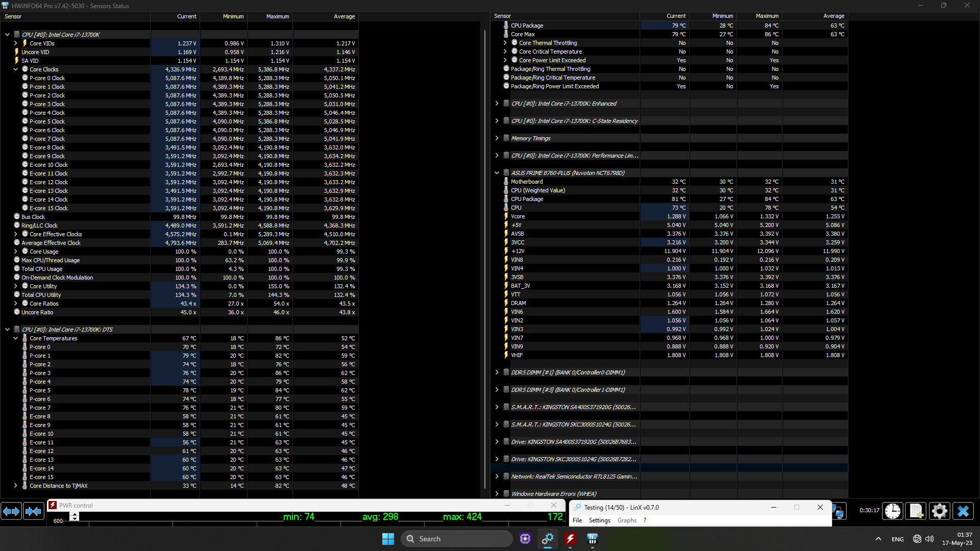Expand the Memory Timings section
The width and height of the screenshot is (980, 551).
(x=497, y=138)
